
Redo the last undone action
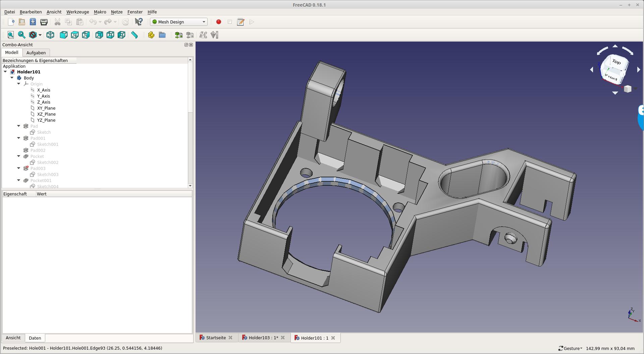tap(108, 22)
